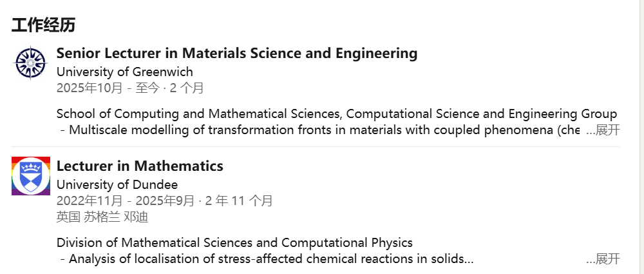Click the University of Greenwich employer name

click(124, 72)
